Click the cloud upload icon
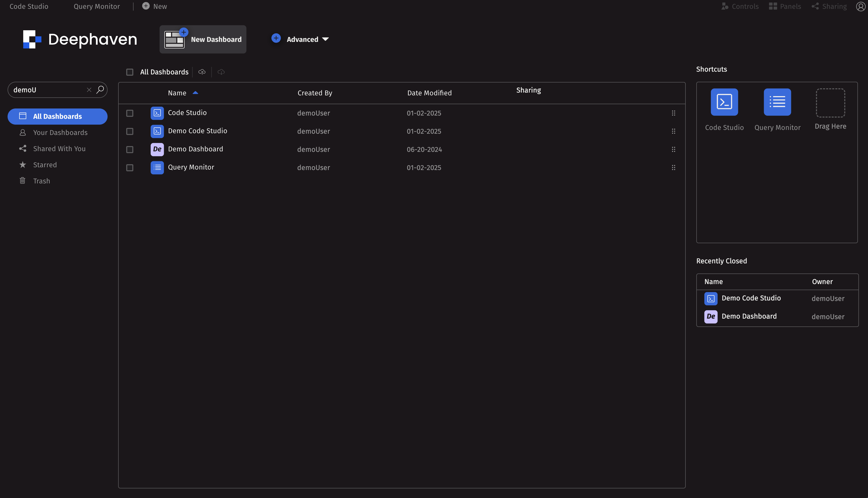The image size is (868, 498). (x=202, y=72)
